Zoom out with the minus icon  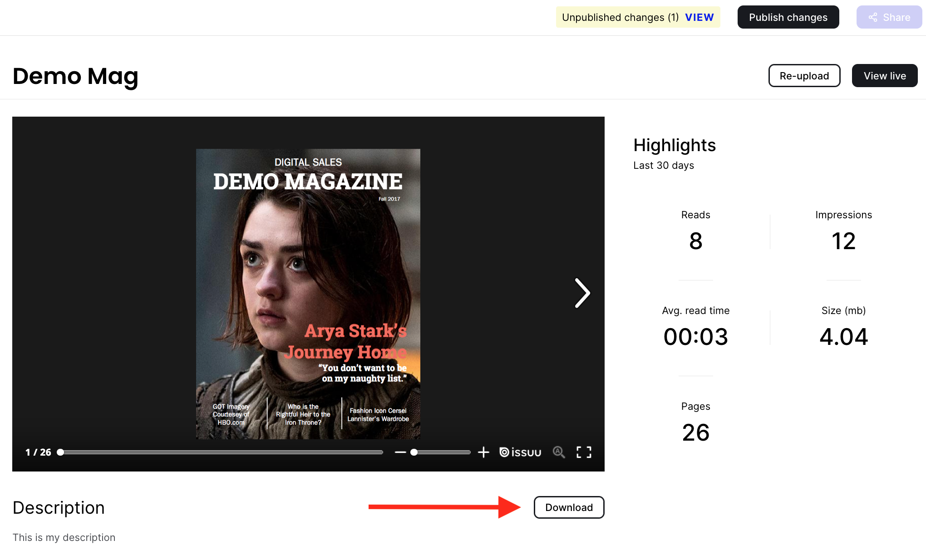point(400,452)
